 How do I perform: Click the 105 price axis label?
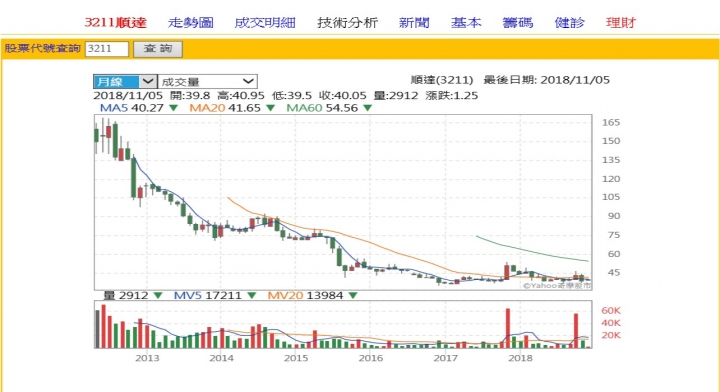611,197
